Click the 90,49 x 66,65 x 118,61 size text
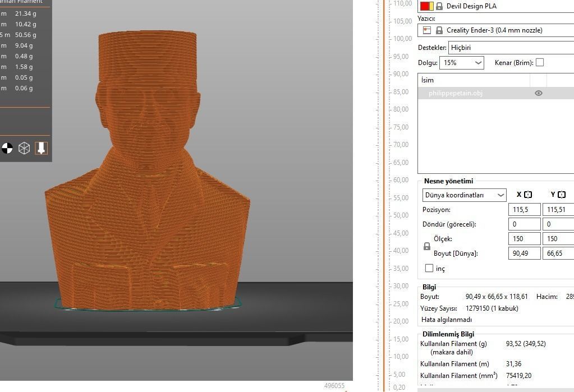 pos(497,297)
